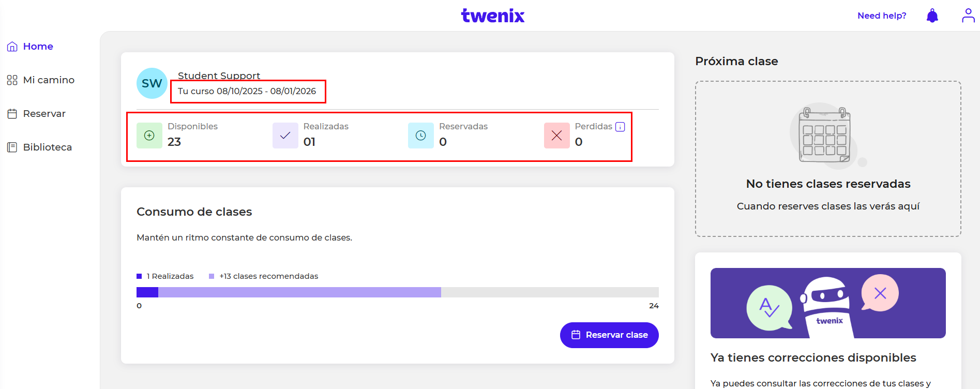Open Biblioteca in sidebar
This screenshot has height=389, width=980.
pos(47,147)
